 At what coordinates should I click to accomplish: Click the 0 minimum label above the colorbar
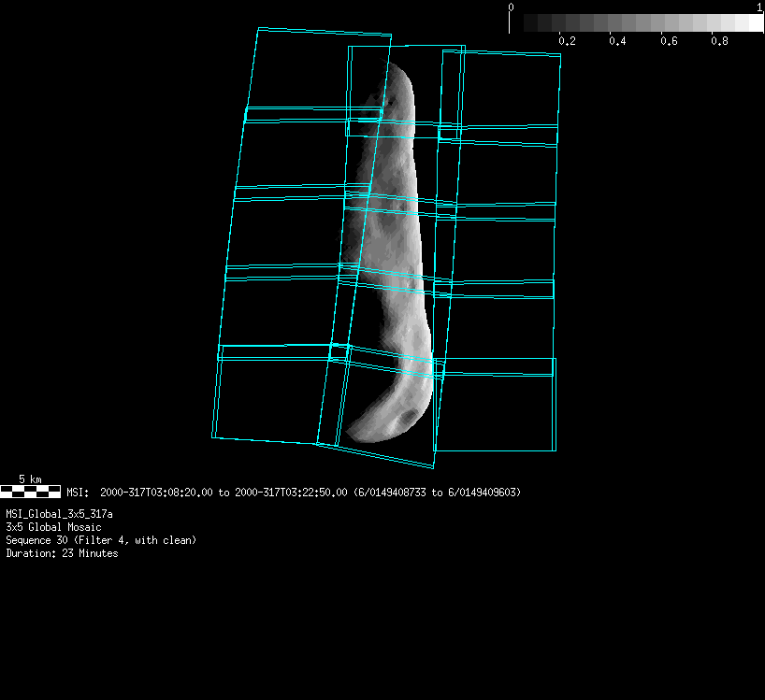coord(511,7)
